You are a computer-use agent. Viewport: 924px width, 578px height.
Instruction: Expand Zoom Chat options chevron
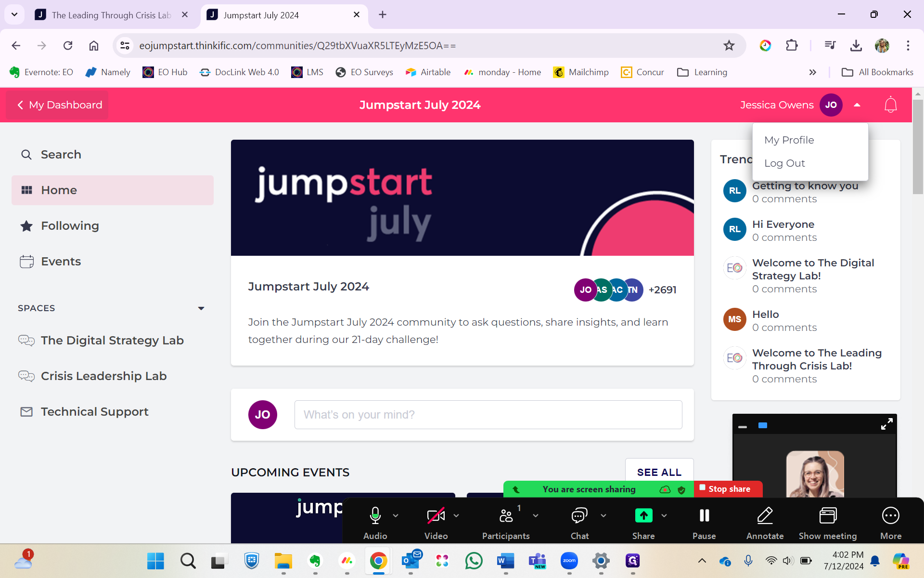pos(603,515)
